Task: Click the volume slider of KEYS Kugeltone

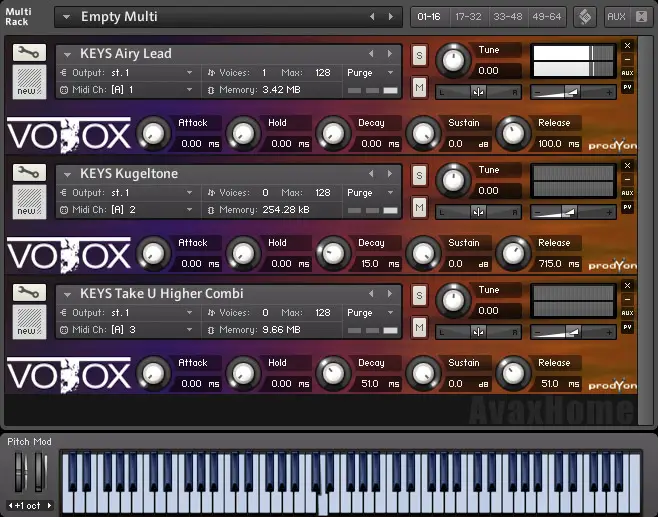Action: [x=573, y=212]
